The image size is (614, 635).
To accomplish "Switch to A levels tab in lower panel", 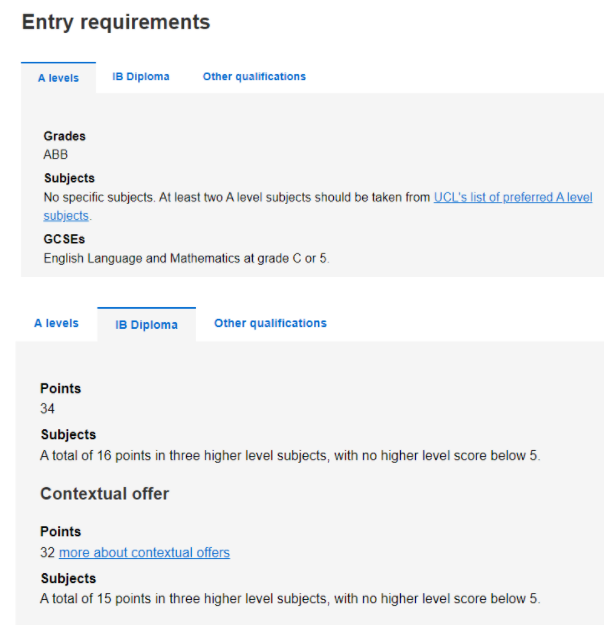I will click(x=56, y=323).
